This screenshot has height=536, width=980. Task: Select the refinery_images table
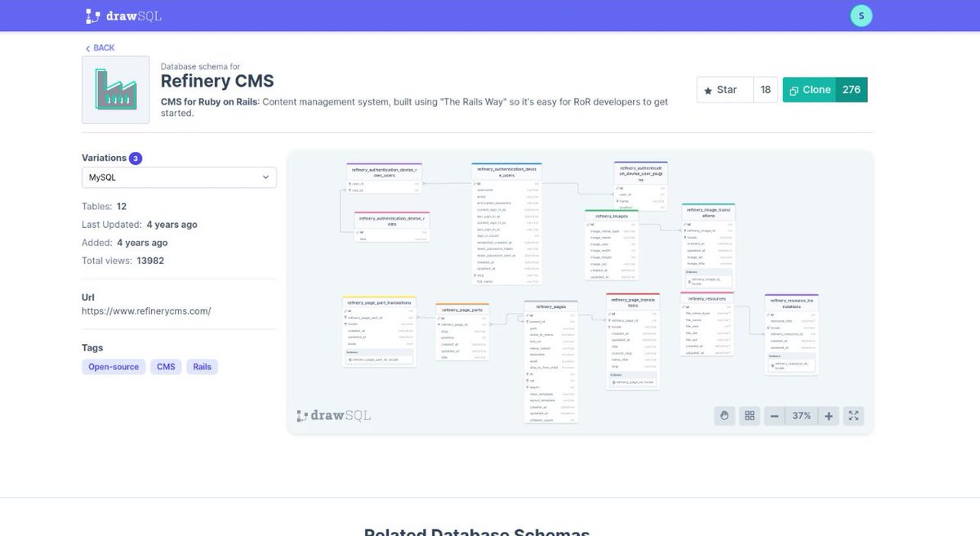click(x=612, y=245)
